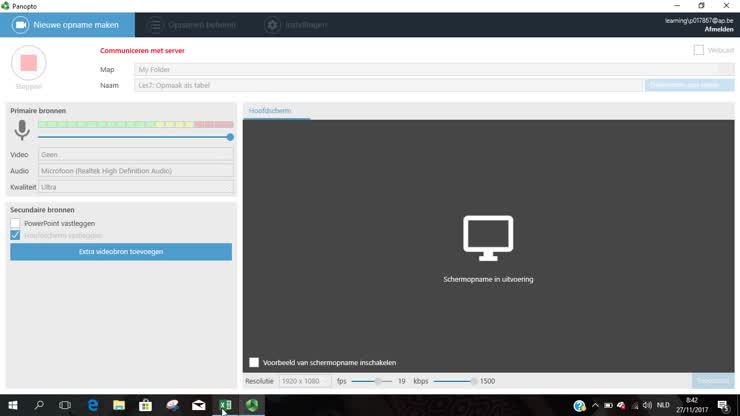Viewport: 740px width, 416px height.
Task: Enable PowerPoint vastleggen checkbox
Action: pyautogui.click(x=15, y=223)
